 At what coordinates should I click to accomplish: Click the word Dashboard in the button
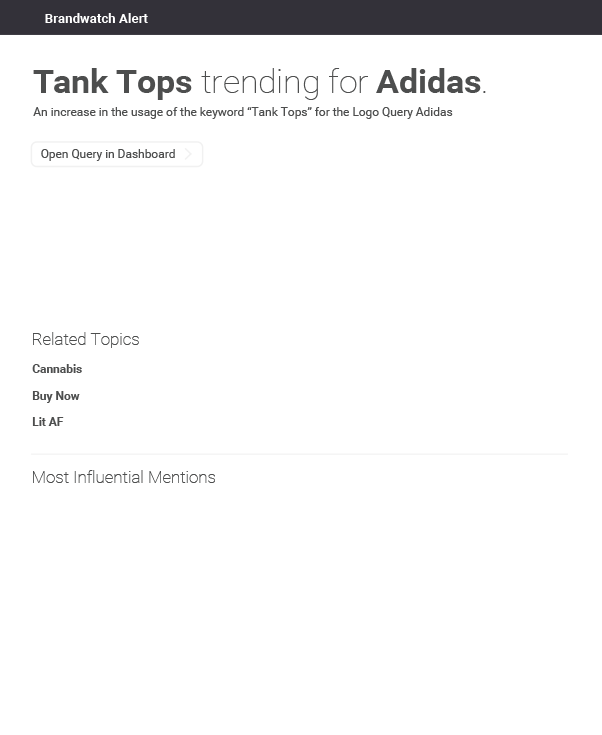click(146, 154)
